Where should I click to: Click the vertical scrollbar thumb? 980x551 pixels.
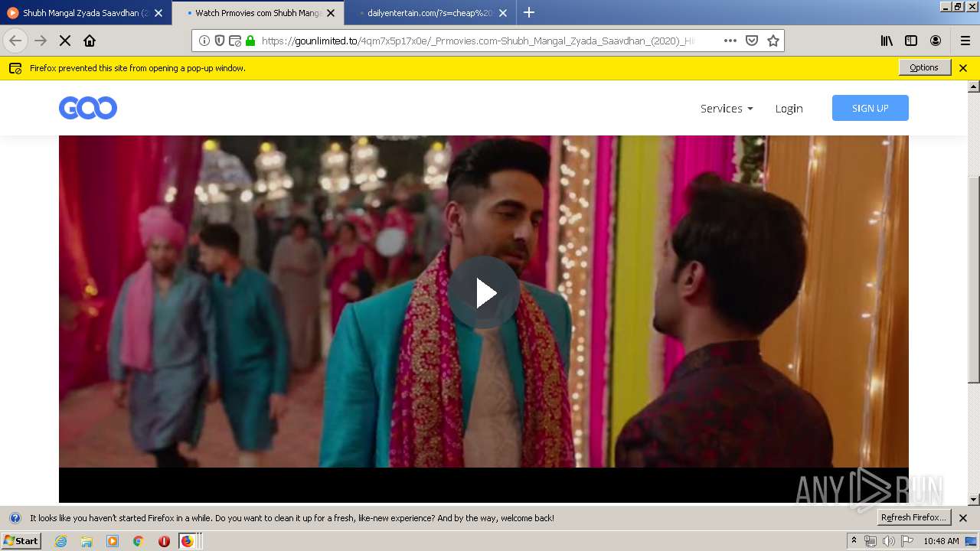(x=974, y=279)
